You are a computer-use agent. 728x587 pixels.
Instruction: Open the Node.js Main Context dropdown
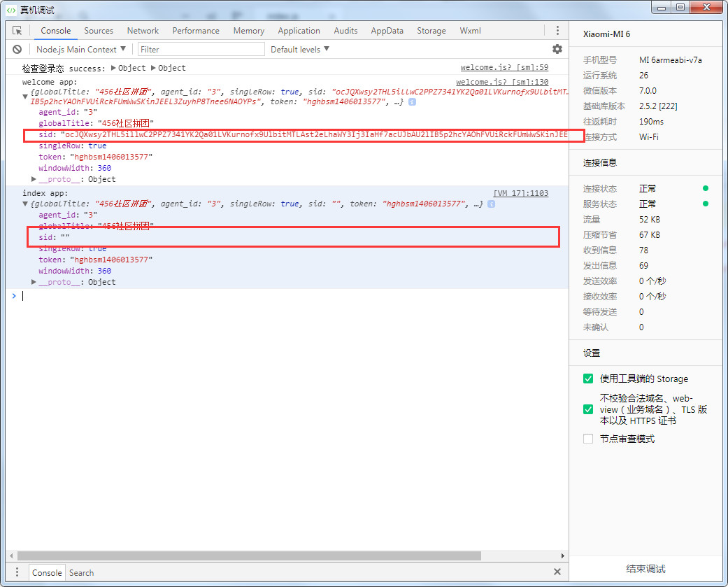pos(81,50)
